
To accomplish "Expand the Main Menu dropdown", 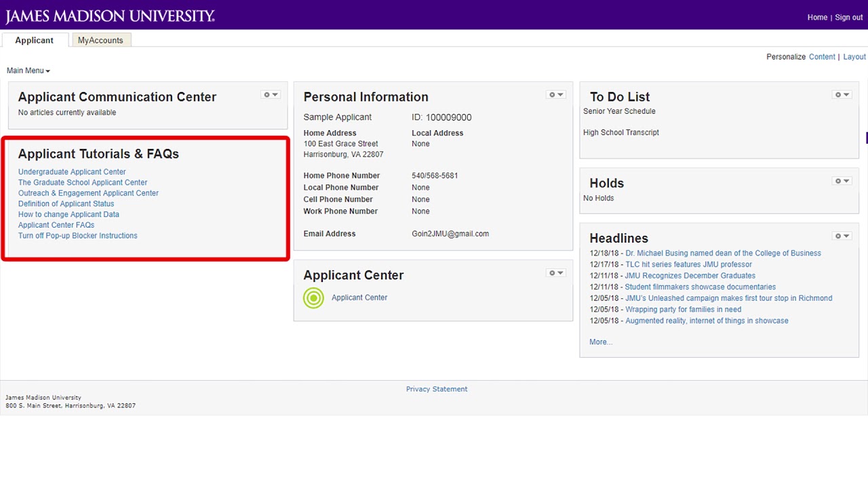I will (28, 70).
